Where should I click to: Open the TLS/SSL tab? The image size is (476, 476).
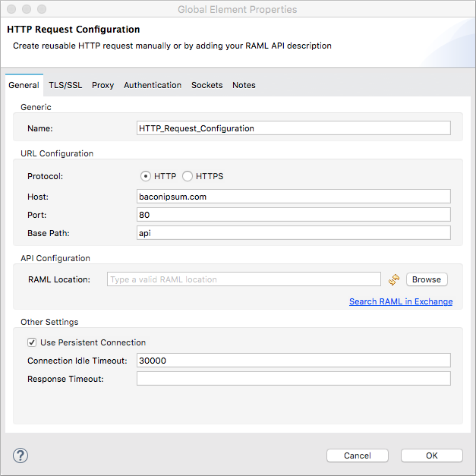tap(65, 85)
